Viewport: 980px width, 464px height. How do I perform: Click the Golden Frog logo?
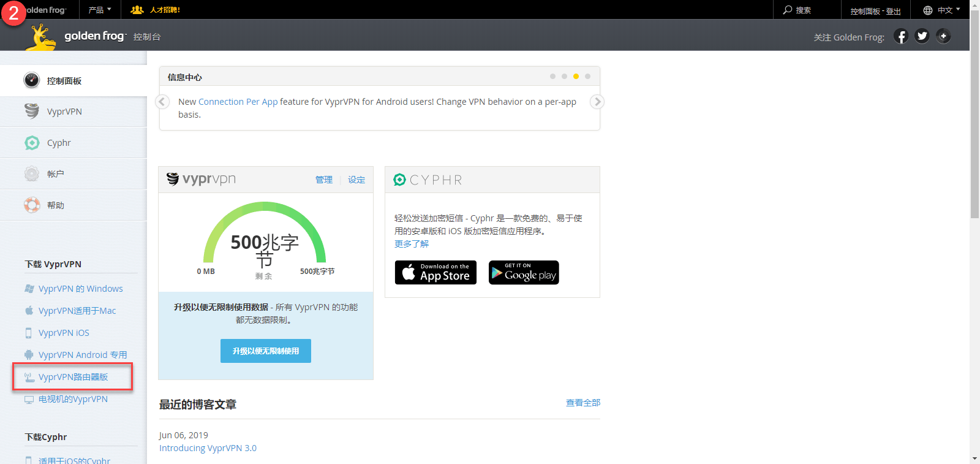pyautogui.click(x=75, y=36)
